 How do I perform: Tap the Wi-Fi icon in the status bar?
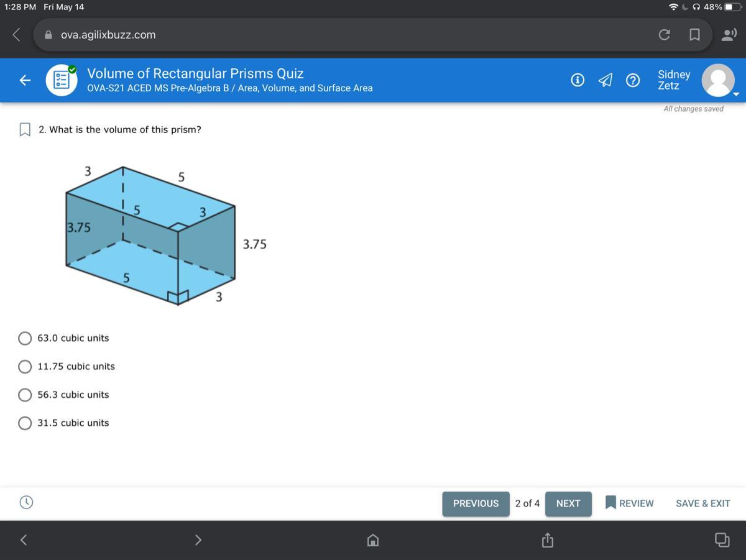[x=674, y=7]
